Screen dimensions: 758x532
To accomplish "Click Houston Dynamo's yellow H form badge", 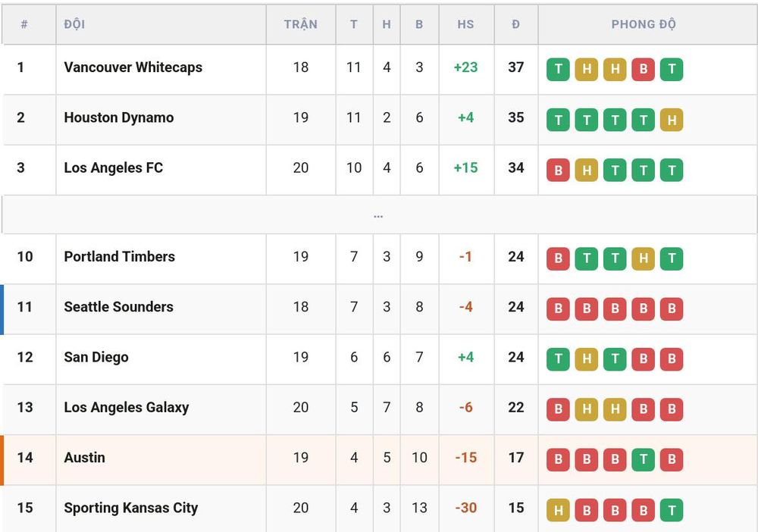I will (x=672, y=119).
